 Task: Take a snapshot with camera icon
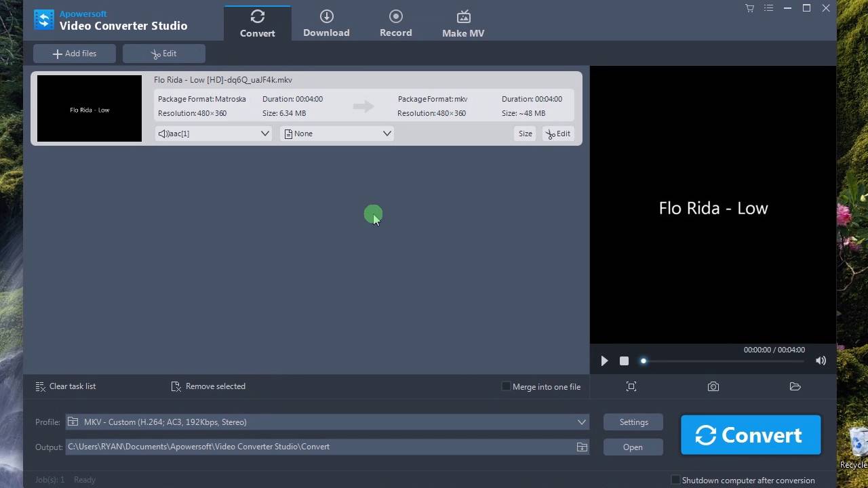point(713,386)
